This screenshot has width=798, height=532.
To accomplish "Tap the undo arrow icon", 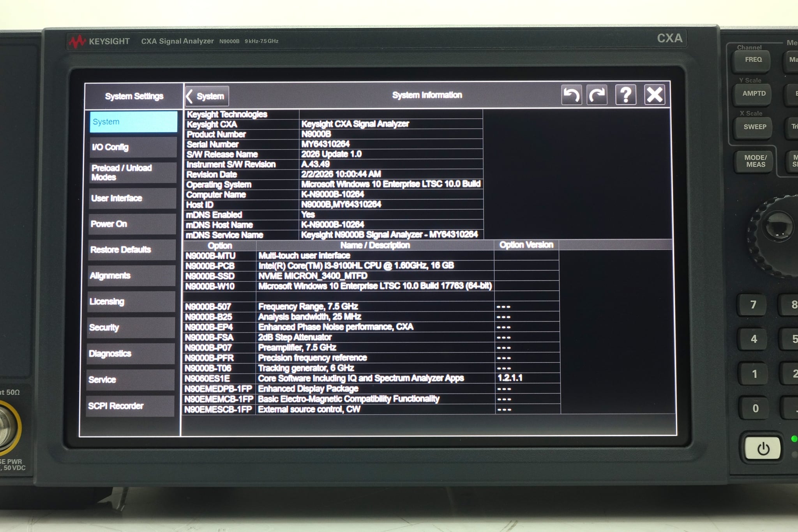I will pos(571,95).
